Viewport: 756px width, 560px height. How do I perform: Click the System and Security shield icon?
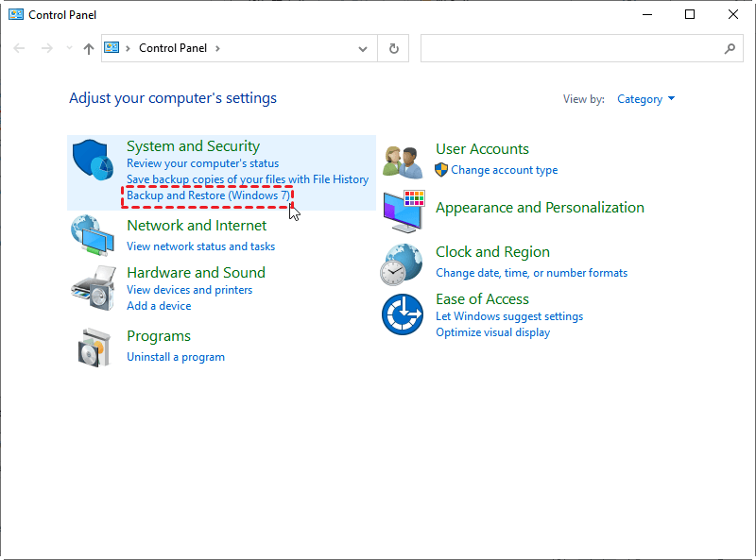point(94,161)
